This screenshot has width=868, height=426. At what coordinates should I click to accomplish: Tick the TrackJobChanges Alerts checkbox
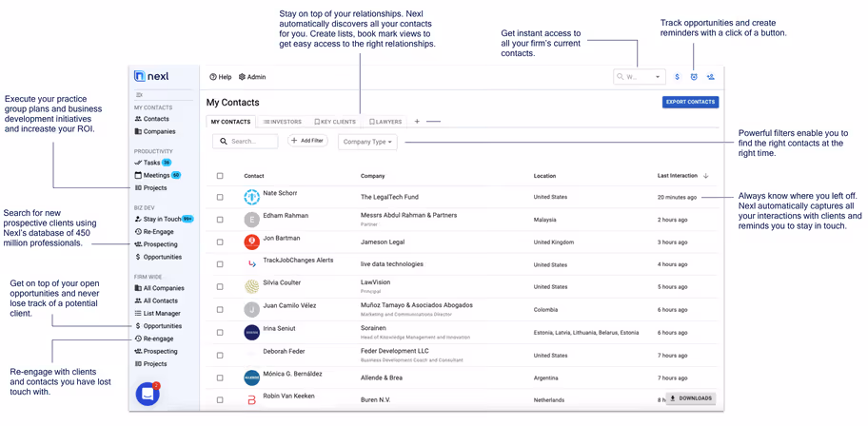(220, 264)
